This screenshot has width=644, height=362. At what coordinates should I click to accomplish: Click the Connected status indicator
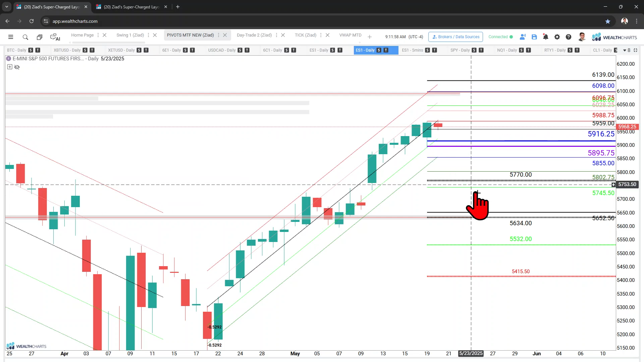click(x=500, y=37)
